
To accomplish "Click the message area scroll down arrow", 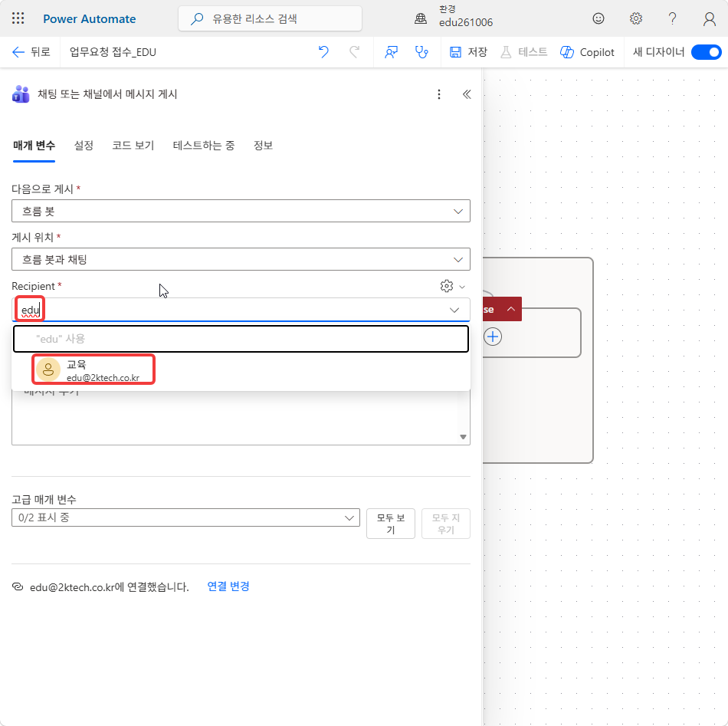I will point(463,437).
